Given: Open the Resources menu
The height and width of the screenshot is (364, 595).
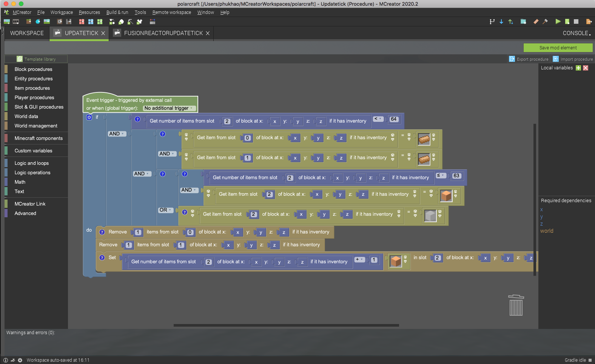Looking at the screenshot, I should [x=89, y=12].
